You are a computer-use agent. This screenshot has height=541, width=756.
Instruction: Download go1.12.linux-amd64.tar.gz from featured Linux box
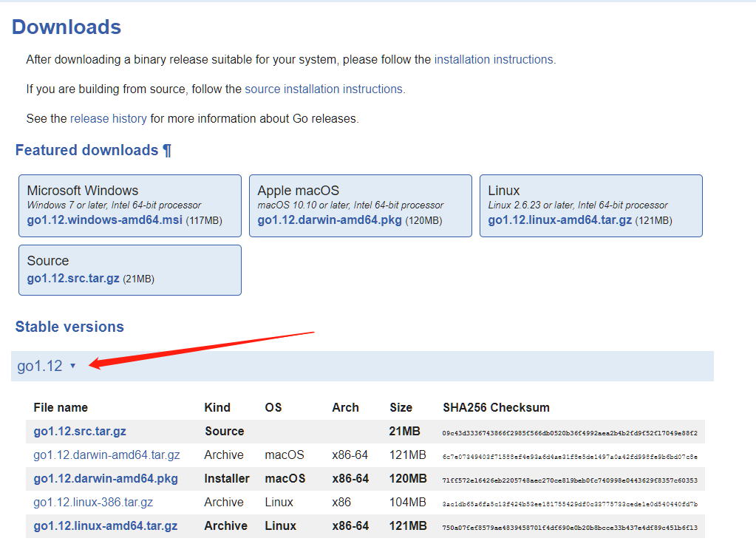pyautogui.click(x=559, y=220)
